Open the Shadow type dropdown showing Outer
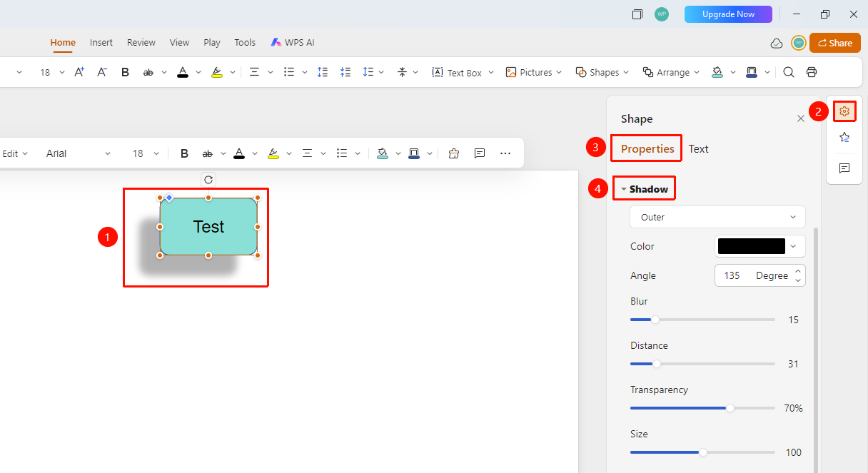This screenshot has width=868, height=473. [x=717, y=217]
